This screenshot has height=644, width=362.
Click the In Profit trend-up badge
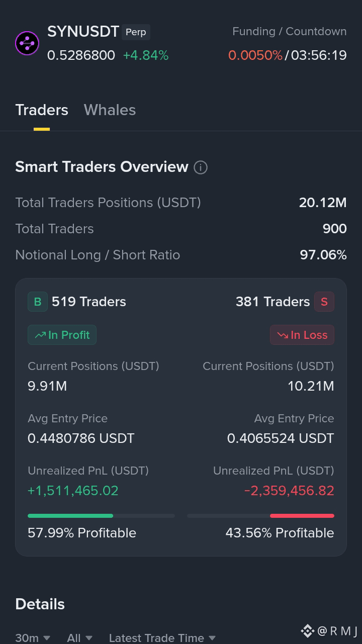click(62, 335)
